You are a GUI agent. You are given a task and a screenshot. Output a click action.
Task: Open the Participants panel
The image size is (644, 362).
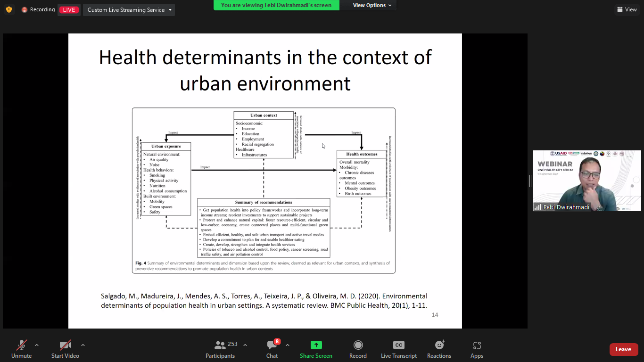[220, 349]
